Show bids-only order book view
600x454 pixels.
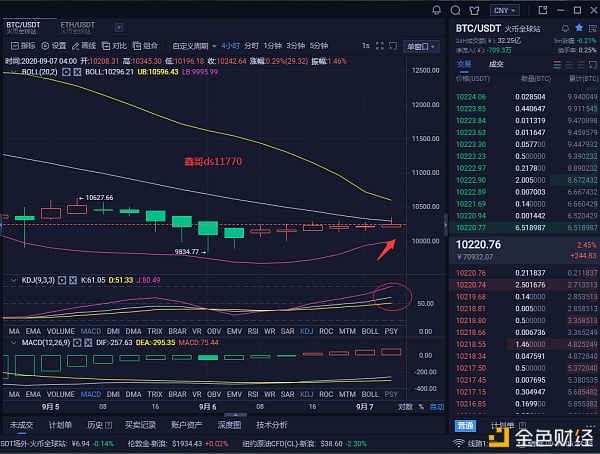(x=569, y=65)
